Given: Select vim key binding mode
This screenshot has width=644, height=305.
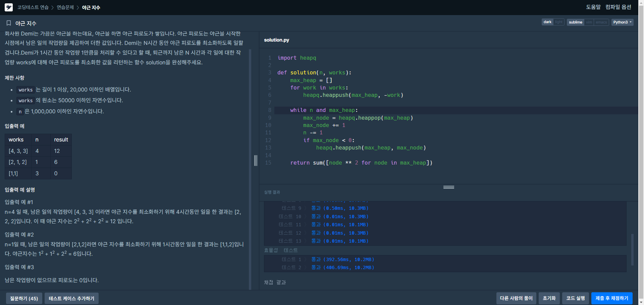Looking at the screenshot, I should tap(589, 22).
